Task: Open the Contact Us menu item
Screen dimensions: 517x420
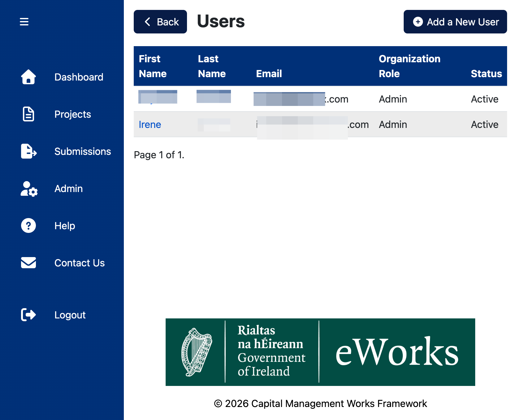Action: [80, 263]
